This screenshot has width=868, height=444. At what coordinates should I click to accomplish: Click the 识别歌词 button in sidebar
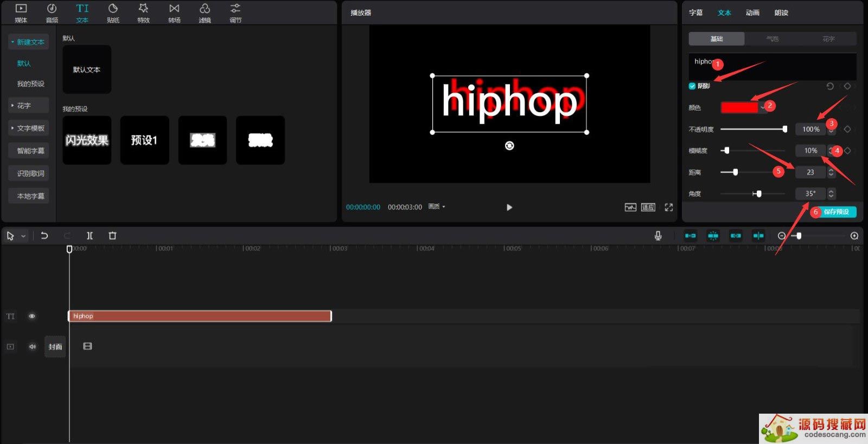30,173
